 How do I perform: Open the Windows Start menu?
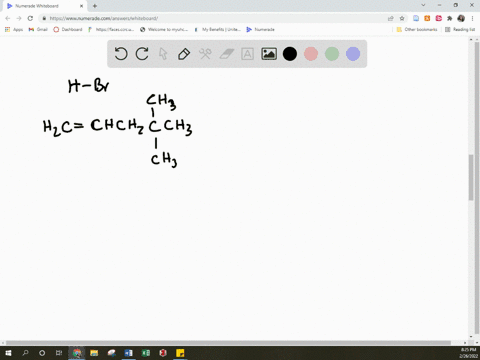click(x=8, y=353)
